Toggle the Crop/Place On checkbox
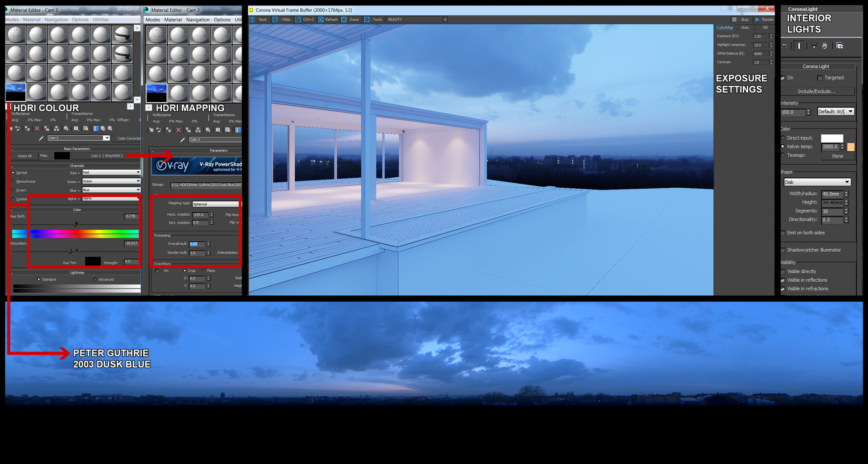The width and height of the screenshot is (868, 464). (157, 271)
